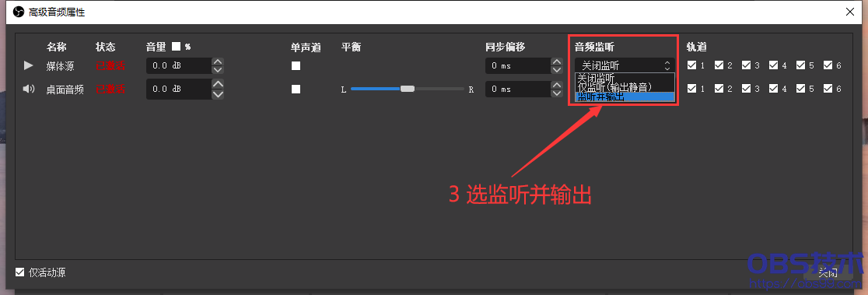The height and width of the screenshot is (295, 868).
Task: Click 已激活 status of 媒体源
Action: tap(110, 66)
